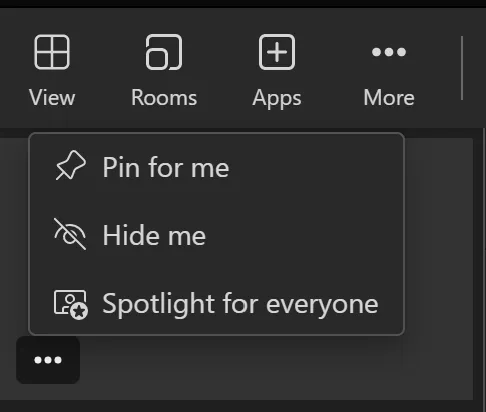Image resolution: width=486 pixels, height=412 pixels.
Task: Open the More ellipsis in the meeting toolbar
Action: [x=389, y=52]
